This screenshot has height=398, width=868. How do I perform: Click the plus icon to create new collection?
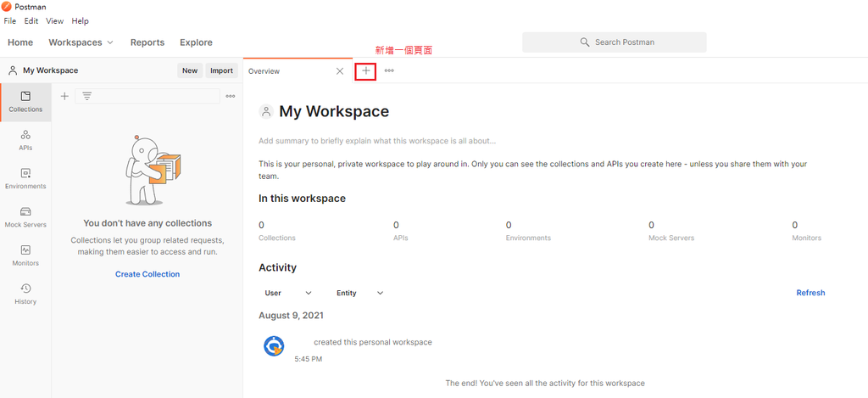pyautogui.click(x=64, y=97)
